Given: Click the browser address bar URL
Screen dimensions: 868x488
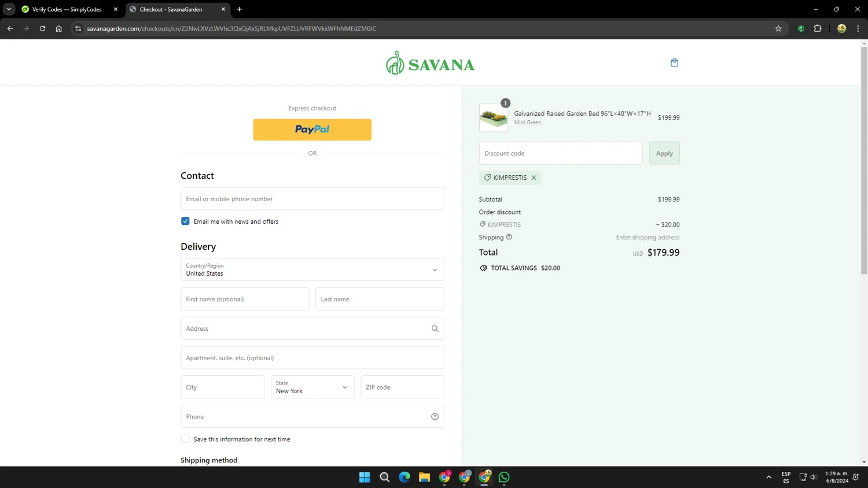Looking at the screenshot, I should point(231,28).
